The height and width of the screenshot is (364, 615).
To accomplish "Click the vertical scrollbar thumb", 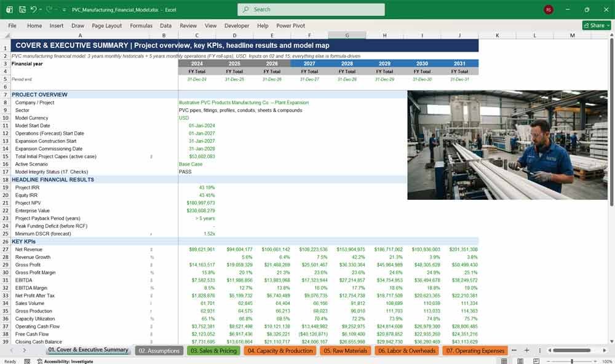I will [x=611, y=122].
